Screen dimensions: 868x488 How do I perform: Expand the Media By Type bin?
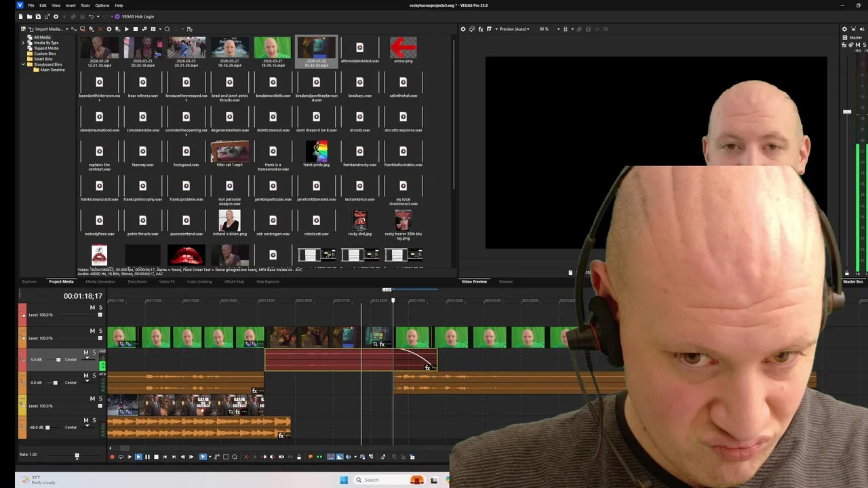click(23, 43)
